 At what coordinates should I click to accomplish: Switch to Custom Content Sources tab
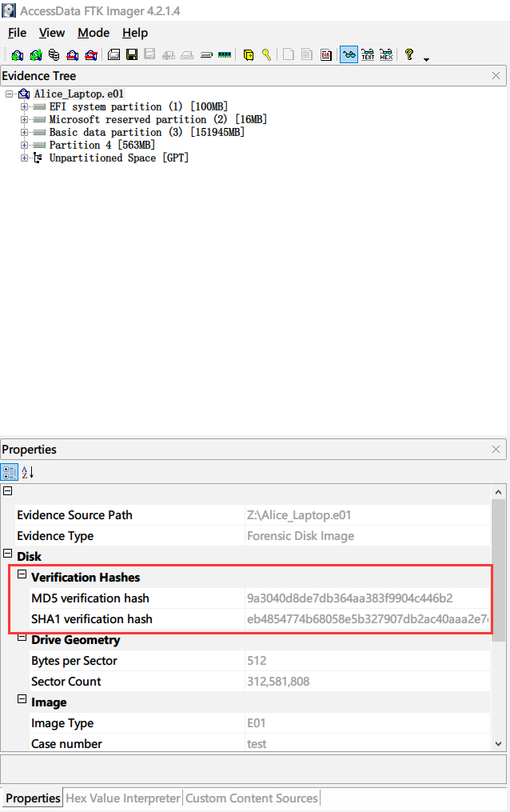251,798
